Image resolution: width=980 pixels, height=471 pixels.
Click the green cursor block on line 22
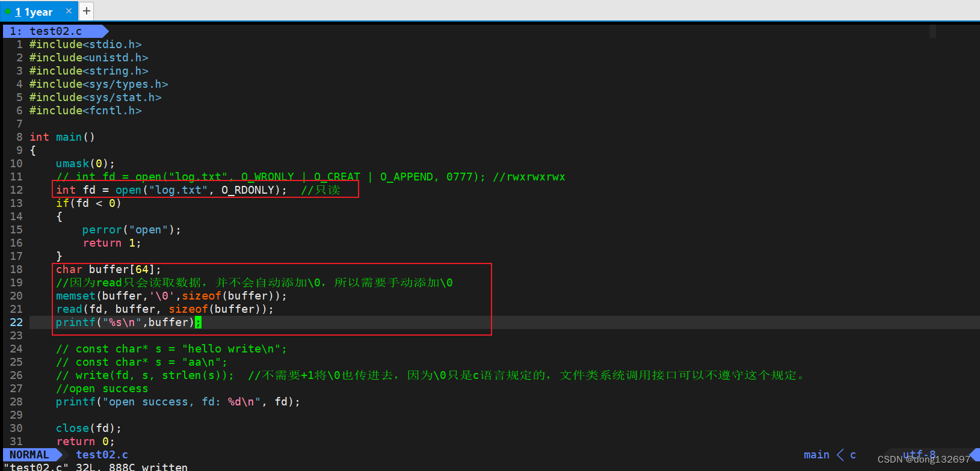coord(198,322)
